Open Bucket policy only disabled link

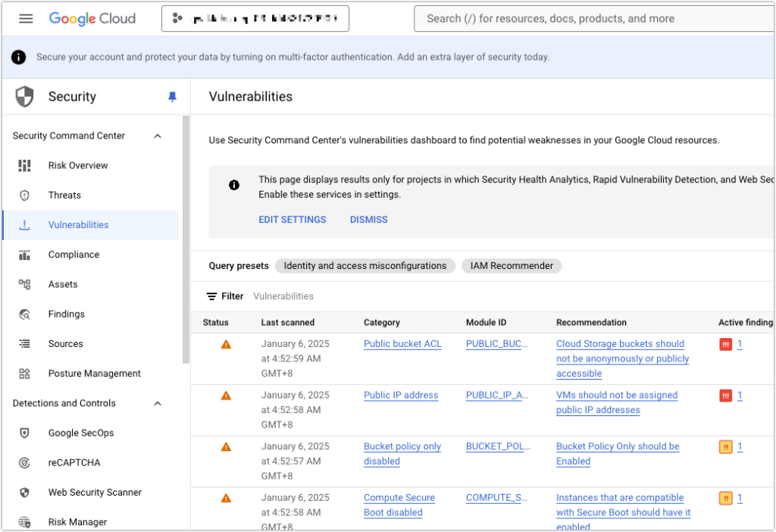point(402,454)
